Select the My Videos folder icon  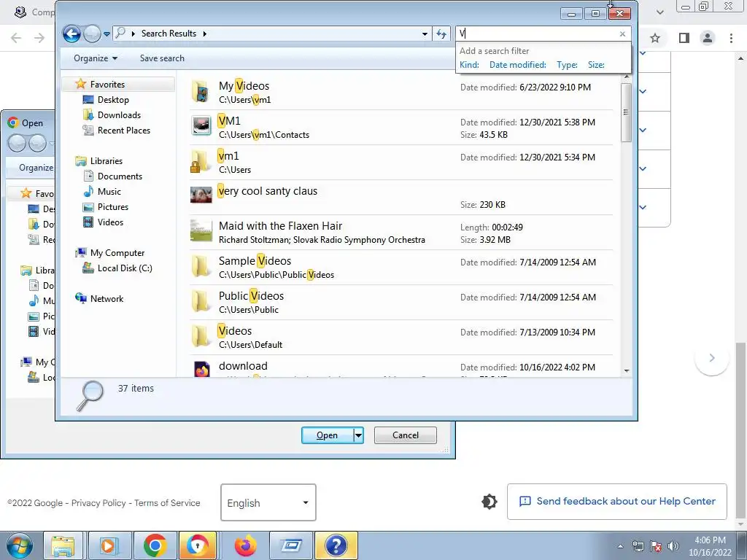[x=201, y=92]
